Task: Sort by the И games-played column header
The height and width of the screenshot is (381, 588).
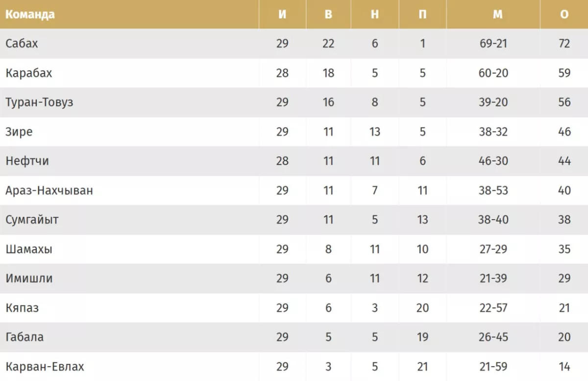Action: [x=282, y=14]
